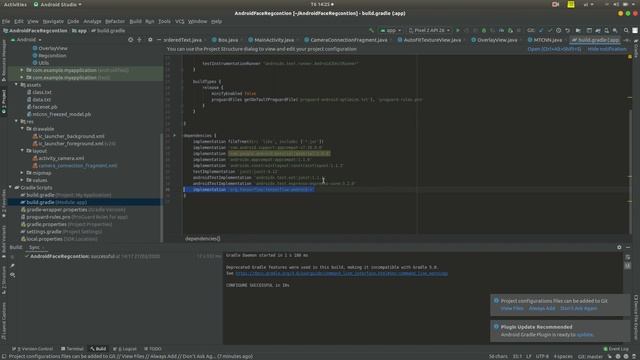
Task: Open the File menu
Action: 6,21
